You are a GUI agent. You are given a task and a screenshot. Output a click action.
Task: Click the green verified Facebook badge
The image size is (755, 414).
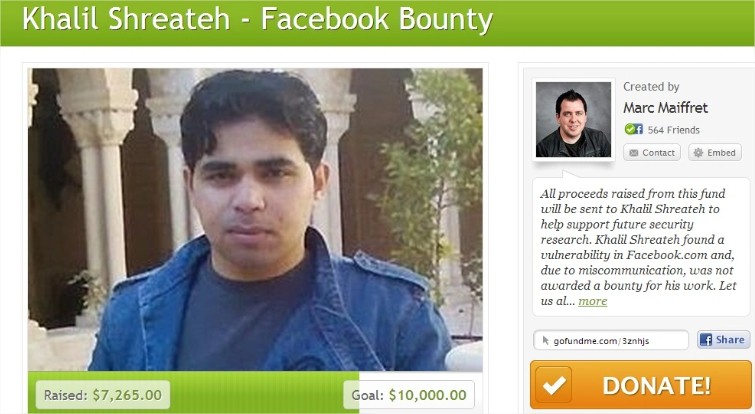[x=634, y=129]
